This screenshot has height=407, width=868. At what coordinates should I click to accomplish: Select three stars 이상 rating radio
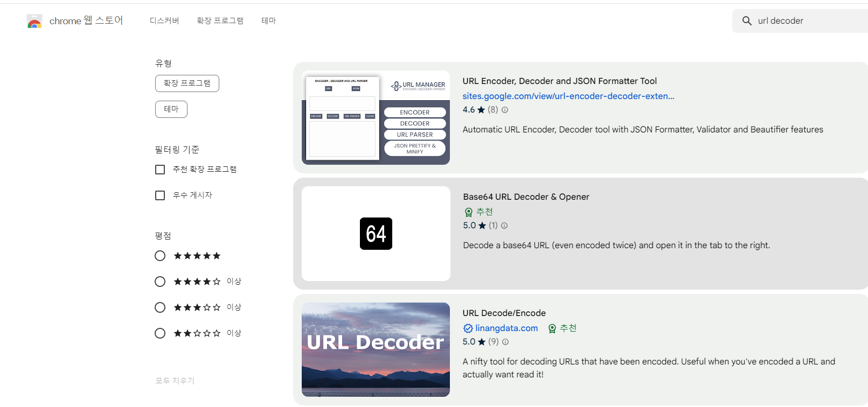click(160, 307)
